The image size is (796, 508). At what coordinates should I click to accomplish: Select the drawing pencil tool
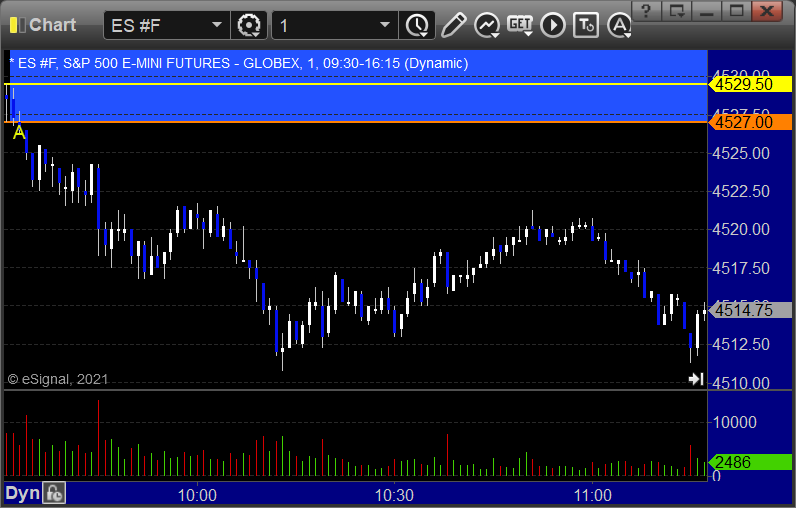[x=453, y=25]
